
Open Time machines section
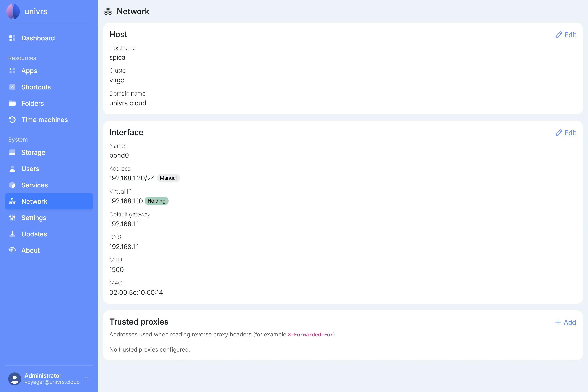pos(49,120)
